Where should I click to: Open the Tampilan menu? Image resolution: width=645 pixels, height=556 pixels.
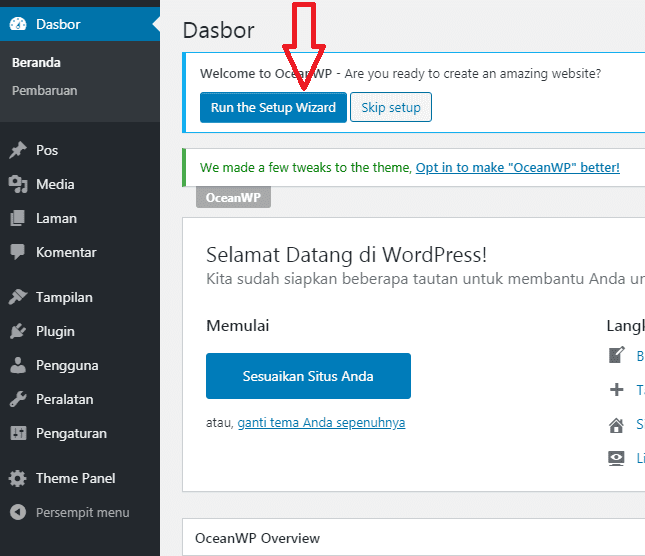80,297
